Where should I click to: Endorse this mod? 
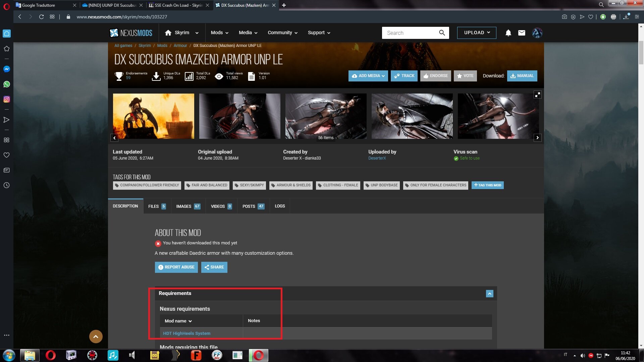click(x=436, y=76)
